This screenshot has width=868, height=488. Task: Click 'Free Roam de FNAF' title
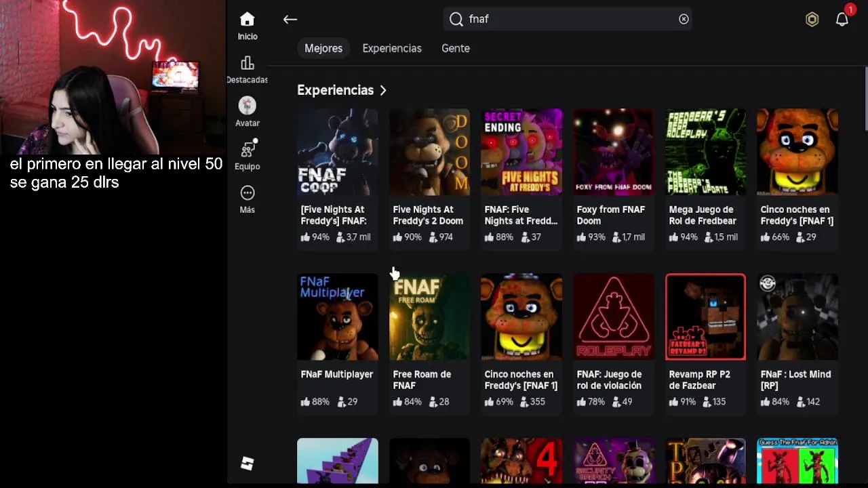(422, 380)
